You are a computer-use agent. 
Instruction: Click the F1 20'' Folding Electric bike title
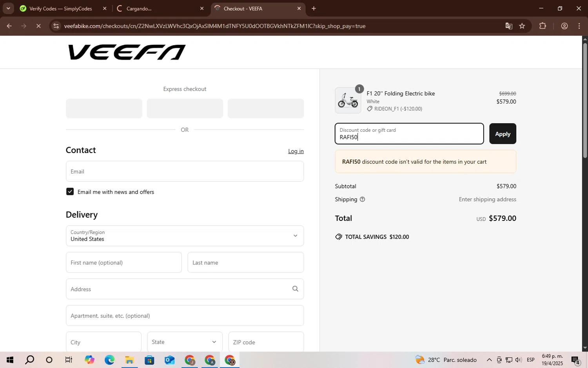pyautogui.click(x=401, y=93)
